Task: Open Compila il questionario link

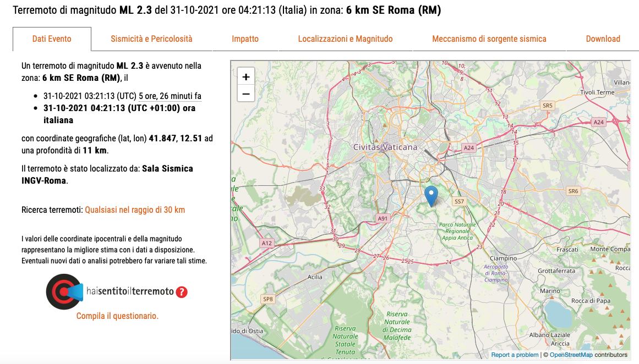Action: click(117, 316)
